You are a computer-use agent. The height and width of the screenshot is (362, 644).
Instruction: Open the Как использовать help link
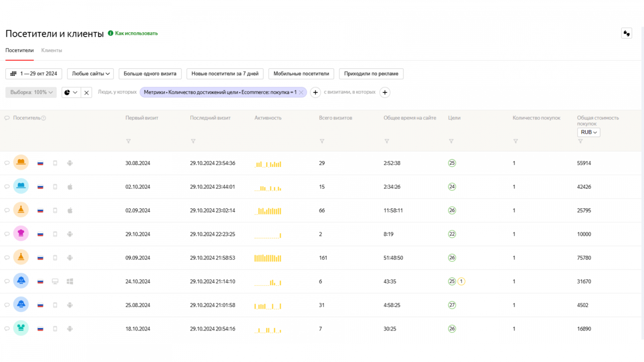(136, 33)
